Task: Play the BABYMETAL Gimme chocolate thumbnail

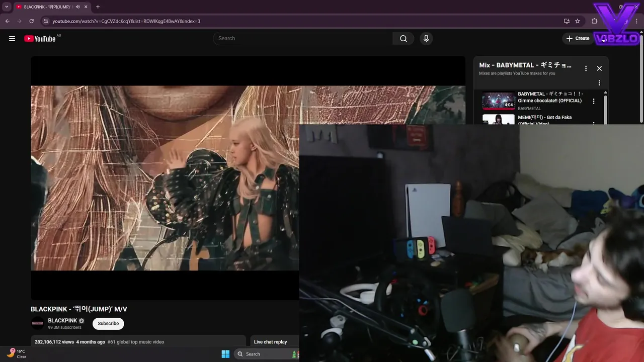Action: click(499, 101)
